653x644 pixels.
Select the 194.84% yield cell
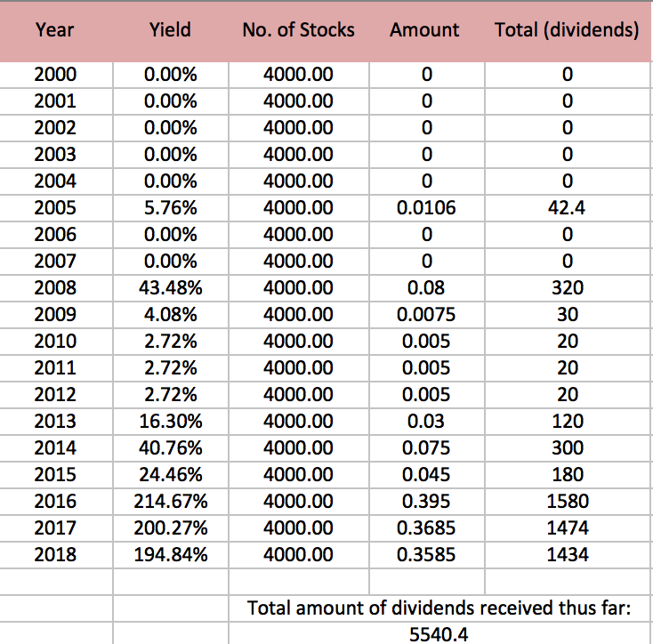coord(171,554)
